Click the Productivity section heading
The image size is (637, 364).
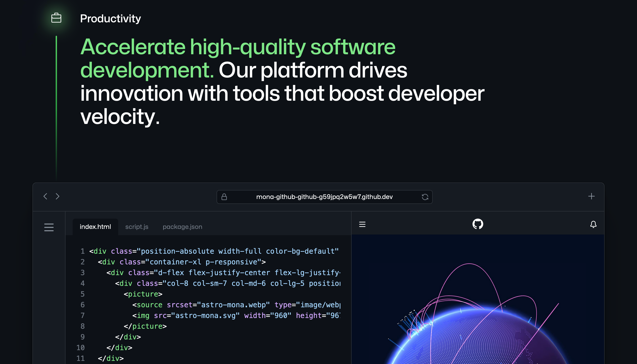click(x=110, y=19)
